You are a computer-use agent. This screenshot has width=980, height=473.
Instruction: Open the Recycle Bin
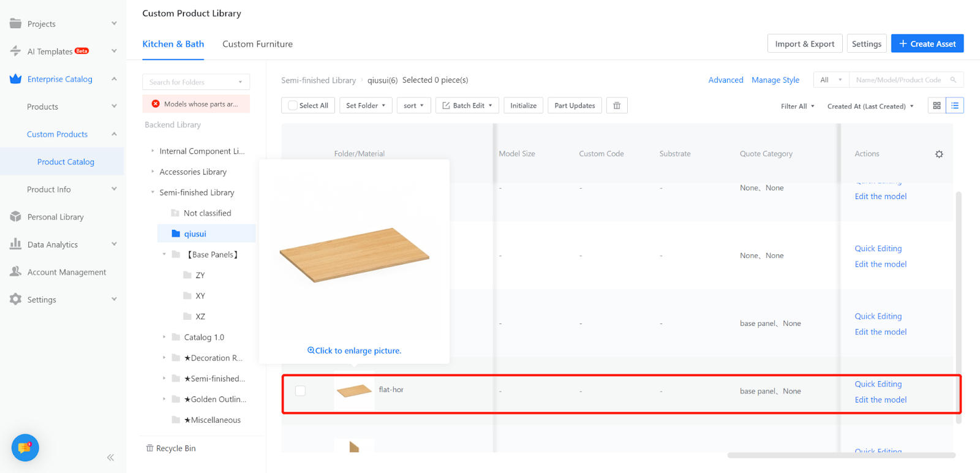(171, 448)
